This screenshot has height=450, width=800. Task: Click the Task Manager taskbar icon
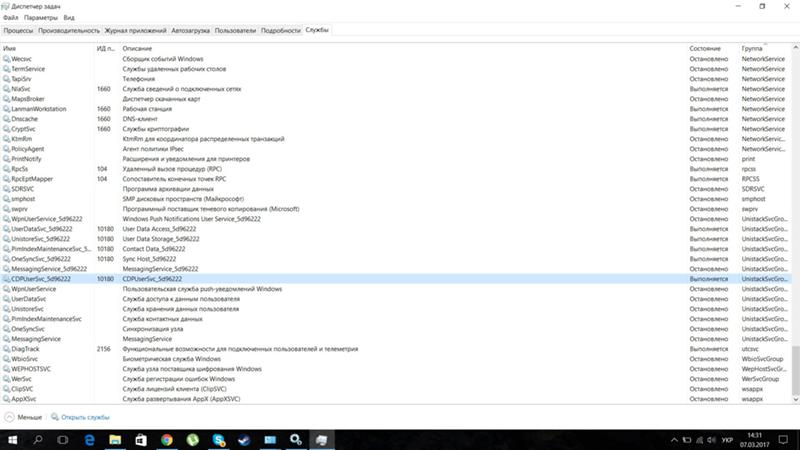click(x=321, y=440)
